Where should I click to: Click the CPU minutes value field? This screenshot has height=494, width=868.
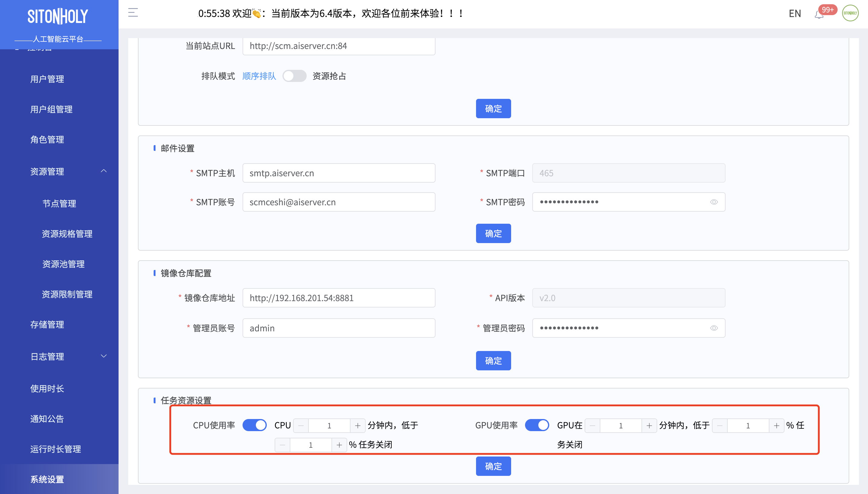(x=329, y=425)
